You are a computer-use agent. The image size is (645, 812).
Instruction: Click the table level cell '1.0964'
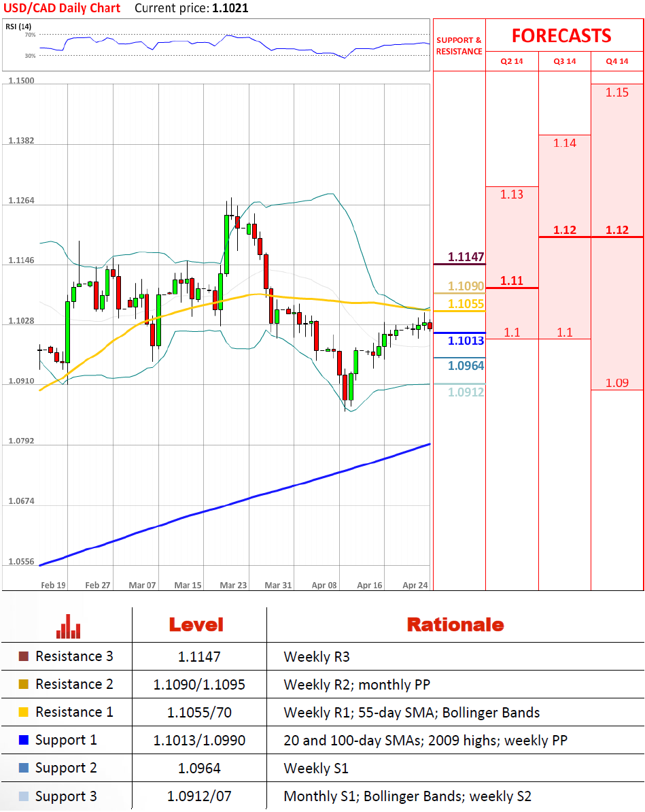pos(199,768)
